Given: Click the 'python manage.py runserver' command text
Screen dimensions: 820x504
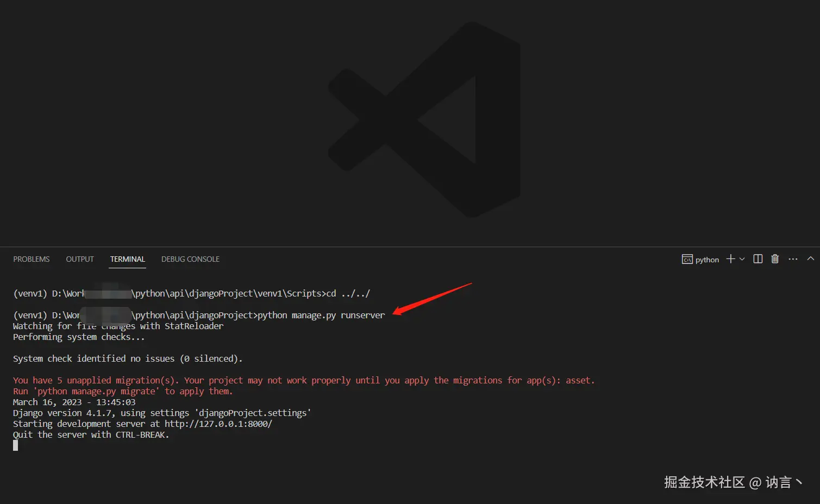Looking at the screenshot, I should tap(321, 315).
